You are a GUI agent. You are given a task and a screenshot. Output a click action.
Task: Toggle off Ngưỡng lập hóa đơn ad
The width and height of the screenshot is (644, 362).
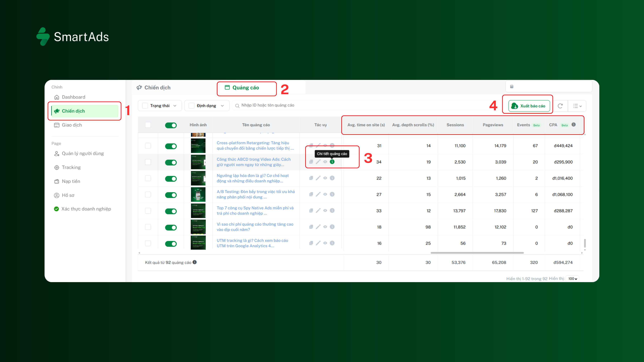tap(171, 179)
